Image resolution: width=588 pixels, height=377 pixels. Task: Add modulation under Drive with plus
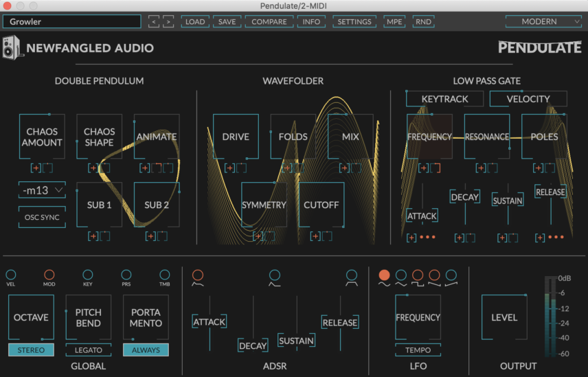click(229, 168)
